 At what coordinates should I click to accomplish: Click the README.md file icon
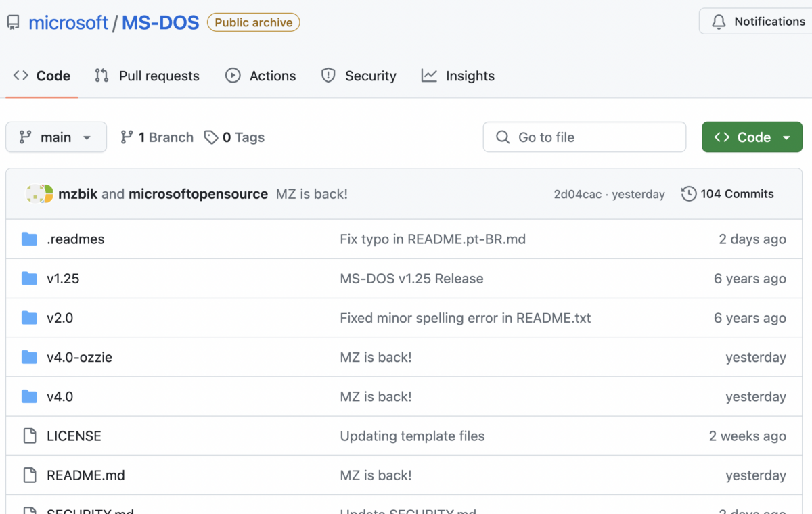29,475
